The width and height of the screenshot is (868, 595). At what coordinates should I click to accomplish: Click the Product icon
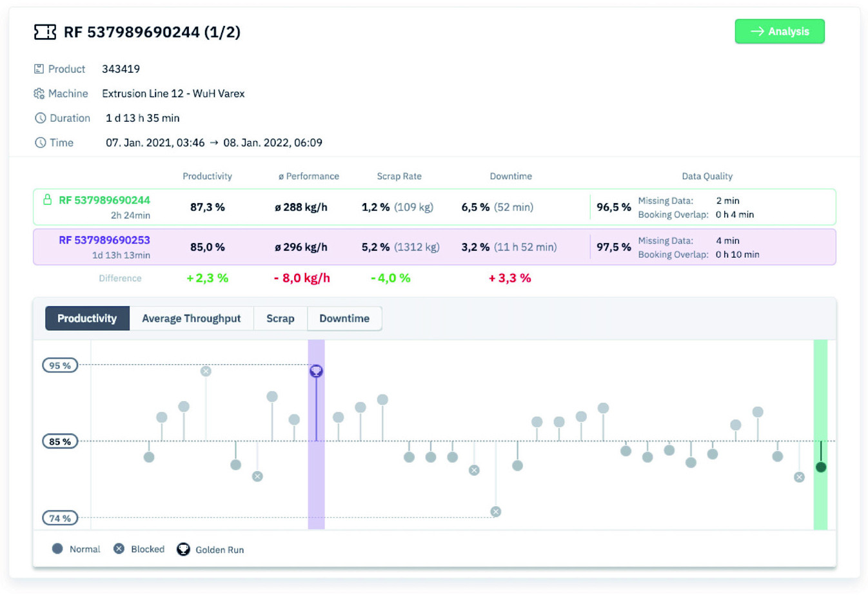click(39, 69)
